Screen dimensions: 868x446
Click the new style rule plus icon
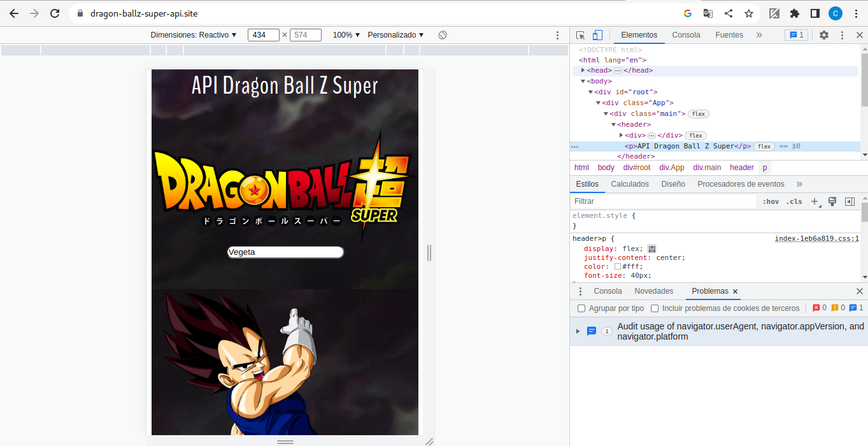pos(815,201)
